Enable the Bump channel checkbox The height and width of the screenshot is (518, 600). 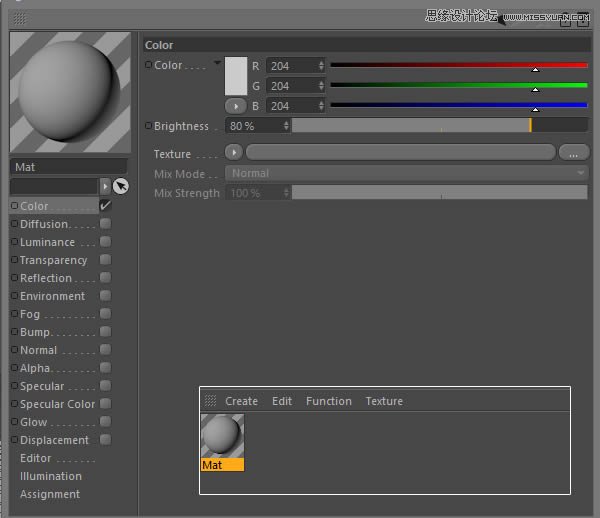tap(105, 332)
